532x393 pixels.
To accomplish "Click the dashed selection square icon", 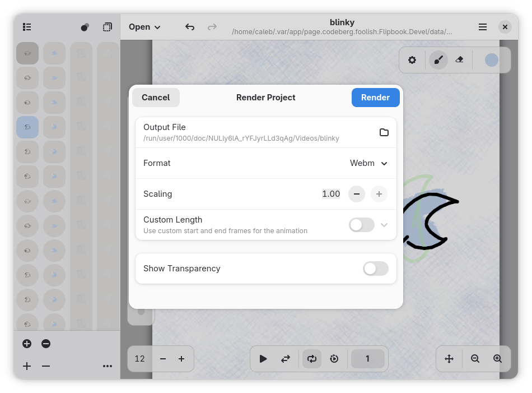I will coord(107,27).
